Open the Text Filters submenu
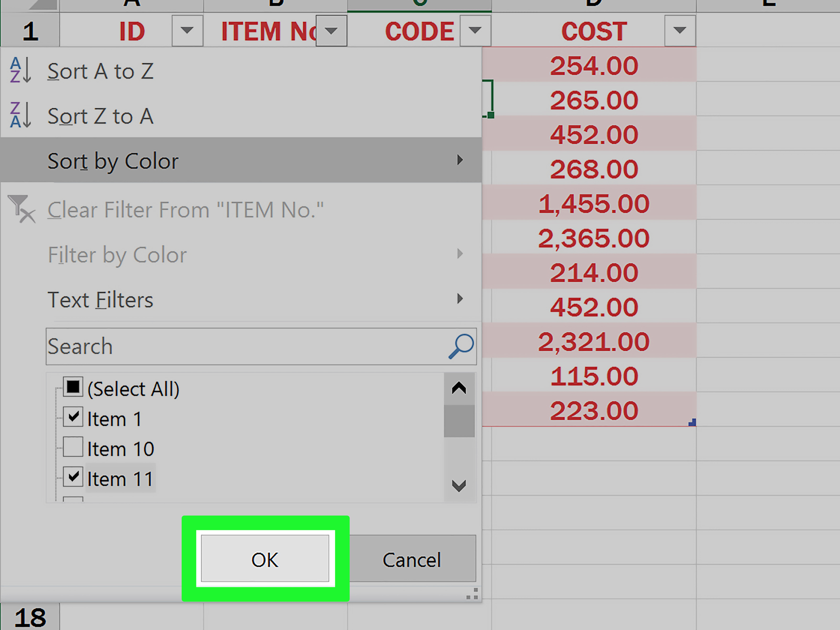 tap(461, 299)
